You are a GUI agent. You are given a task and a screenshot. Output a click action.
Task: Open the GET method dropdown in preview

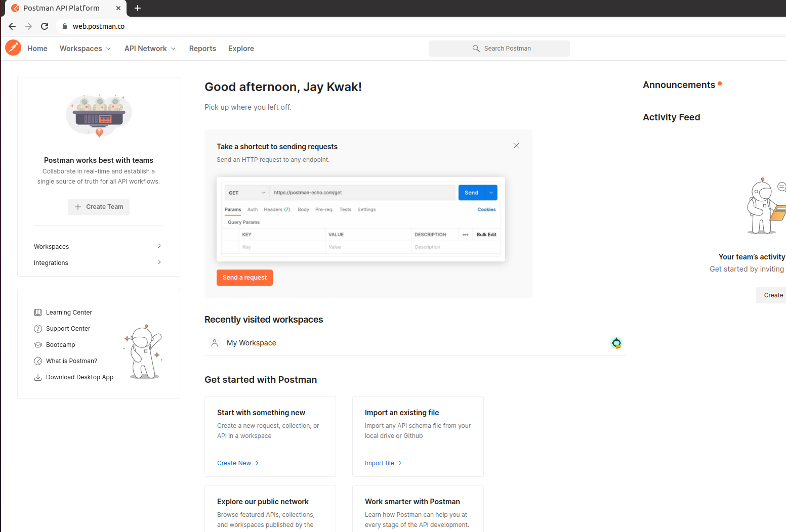click(x=247, y=193)
